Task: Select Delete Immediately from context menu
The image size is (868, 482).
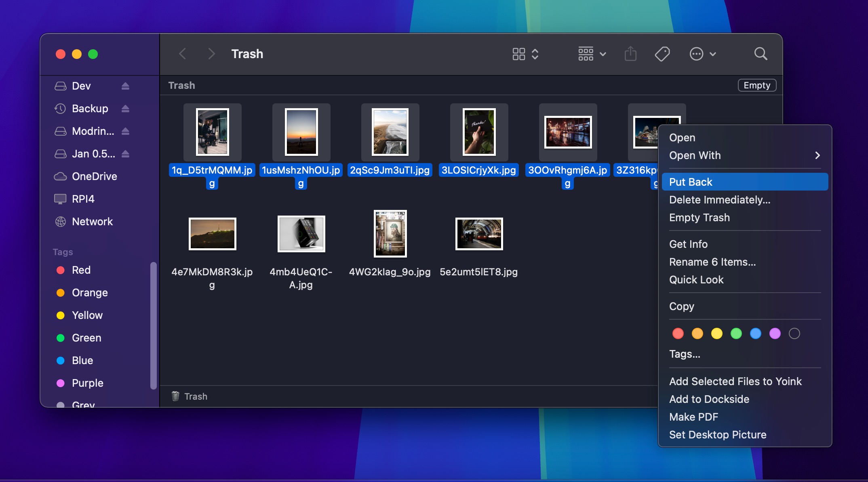Action: click(x=719, y=199)
